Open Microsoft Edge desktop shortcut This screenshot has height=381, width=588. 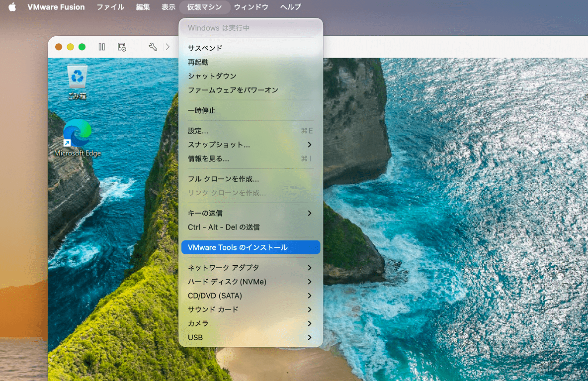pyautogui.click(x=77, y=138)
